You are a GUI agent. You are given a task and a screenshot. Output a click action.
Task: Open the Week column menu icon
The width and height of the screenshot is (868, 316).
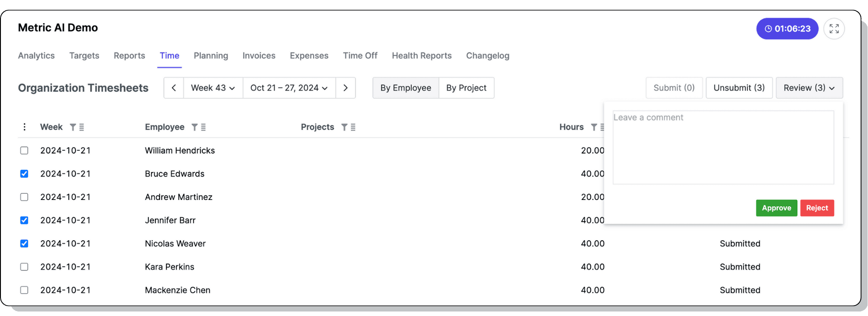[82, 127]
